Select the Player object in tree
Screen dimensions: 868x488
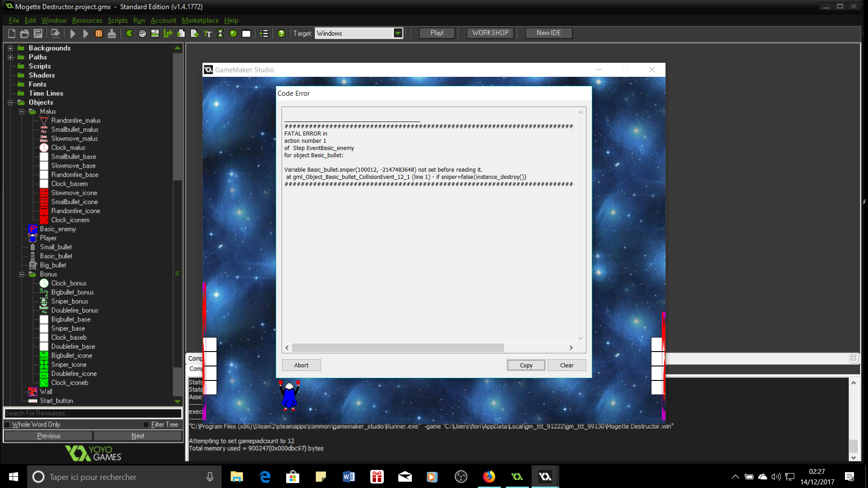(48, 238)
